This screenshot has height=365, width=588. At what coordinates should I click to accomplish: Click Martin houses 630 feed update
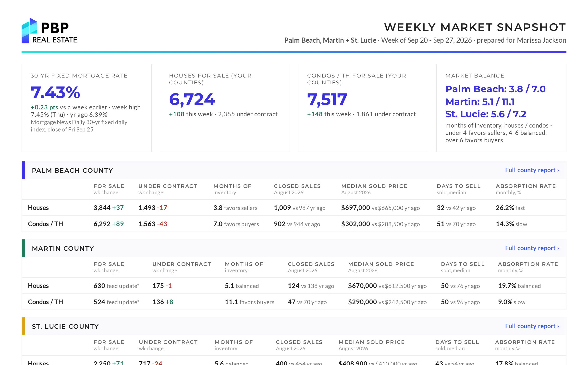pos(116,286)
